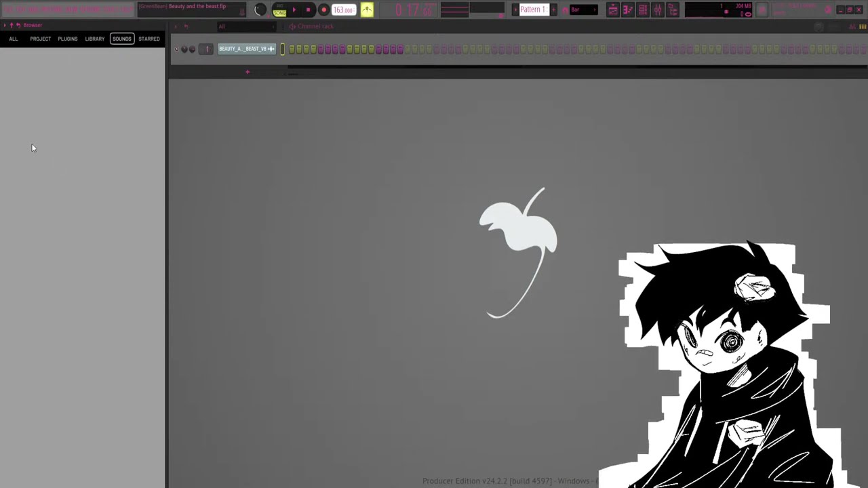
Task: Click the hint bar at top left
Action: tap(68, 9)
